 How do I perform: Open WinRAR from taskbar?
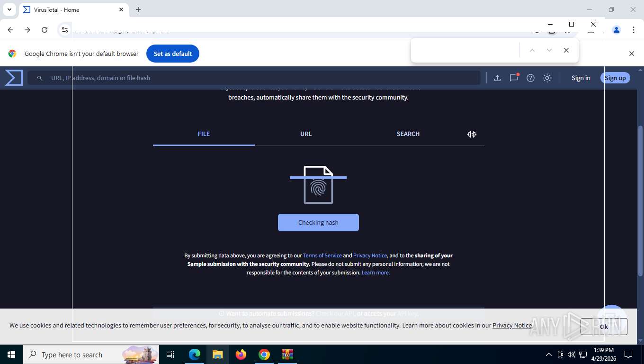287,355
